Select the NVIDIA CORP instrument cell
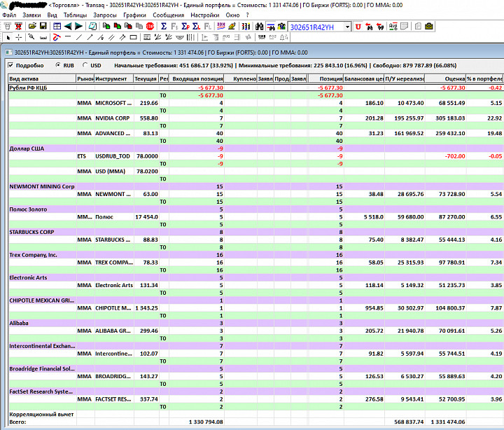 pyautogui.click(x=114, y=118)
